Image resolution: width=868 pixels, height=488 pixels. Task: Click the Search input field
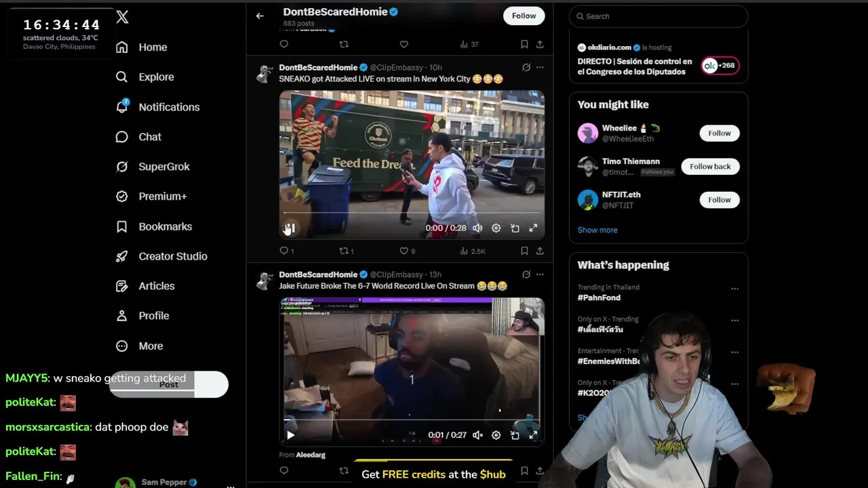(658, 16)
